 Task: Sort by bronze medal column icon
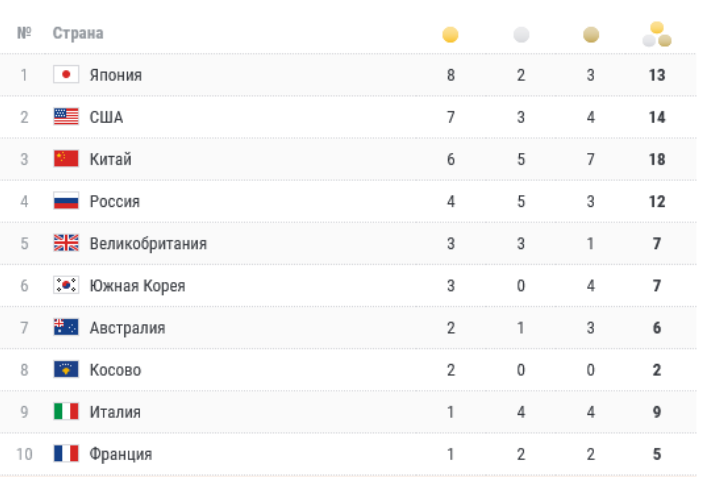(591, 35)
